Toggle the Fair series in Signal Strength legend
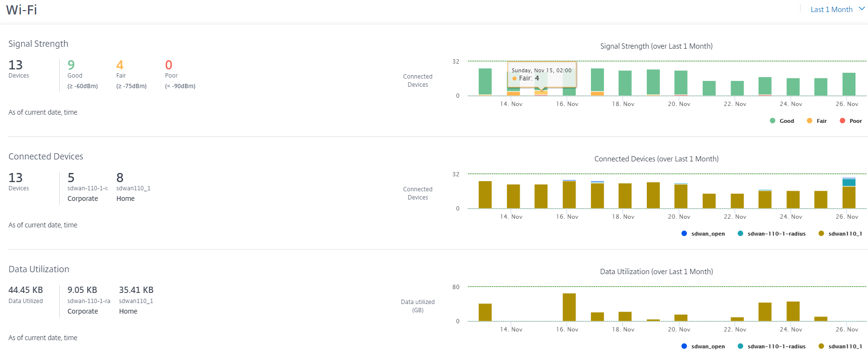Screen dimensions: 868x357 tap(816, 121)
